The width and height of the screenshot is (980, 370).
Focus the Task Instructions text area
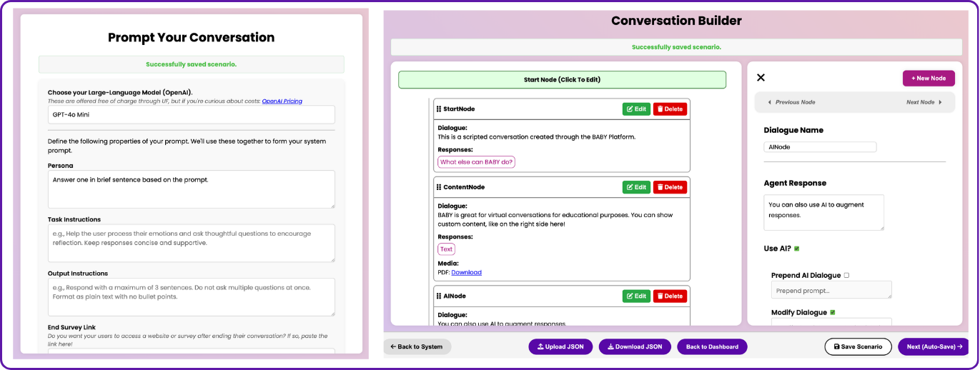coord(191,243)
